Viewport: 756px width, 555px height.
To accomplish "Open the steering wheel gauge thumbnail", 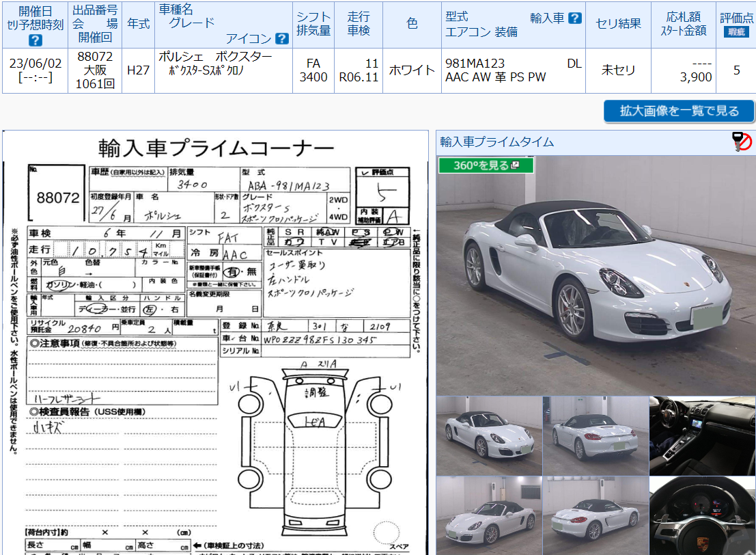I will tap(703, 515).
